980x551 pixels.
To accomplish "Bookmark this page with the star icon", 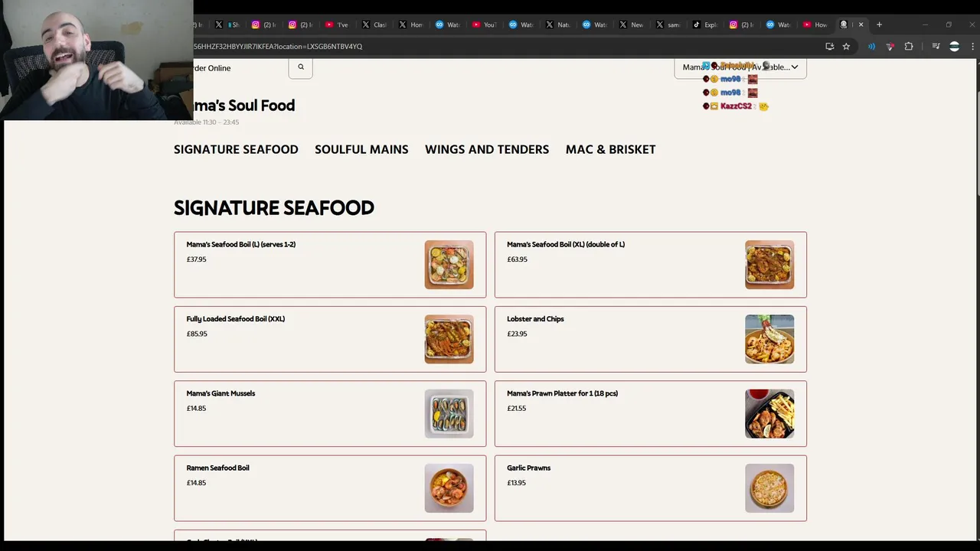I will click(x=846, y=46).
